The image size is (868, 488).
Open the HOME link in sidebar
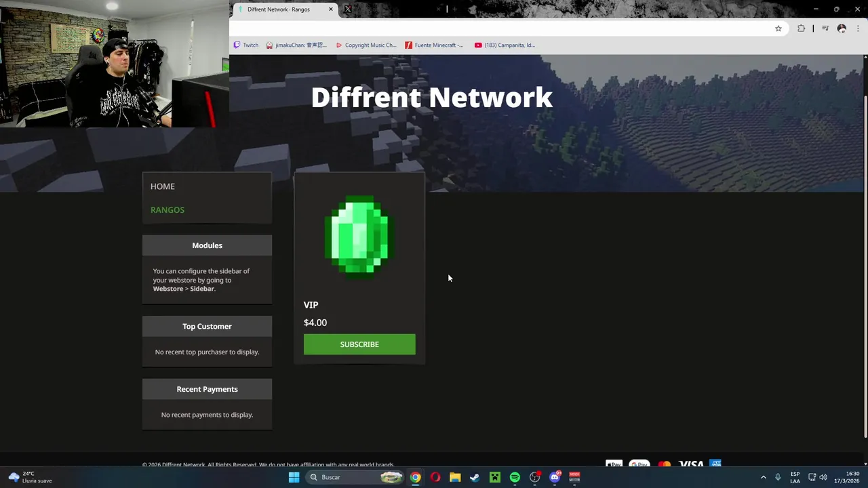point(163,186)
